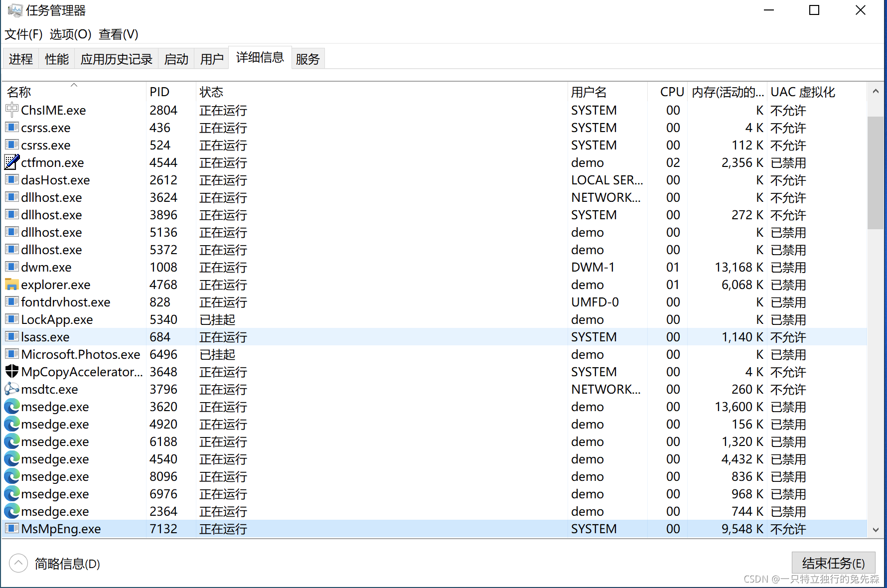Click Edge icon for msedge.exe PID 4540
This screenshot has width=887, height=588.
tap(12, 458)
